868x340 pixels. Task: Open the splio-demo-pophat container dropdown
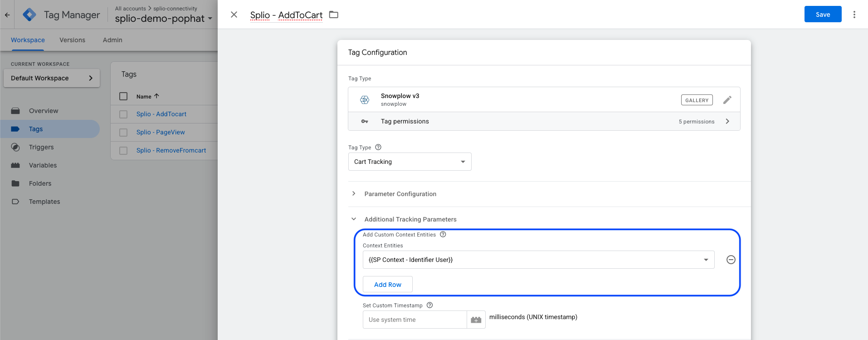(x=163, y=19)
